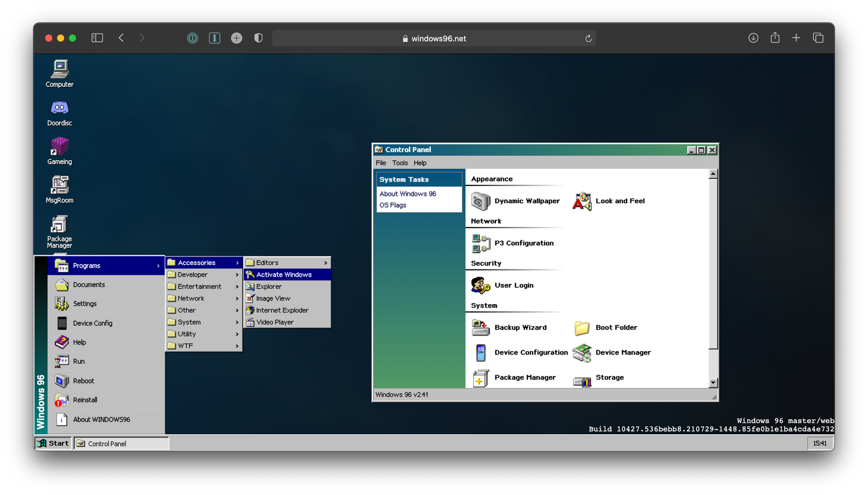Open the Boot Folder icon
This screenshot has width=868, height=495.
pos(605,327)
